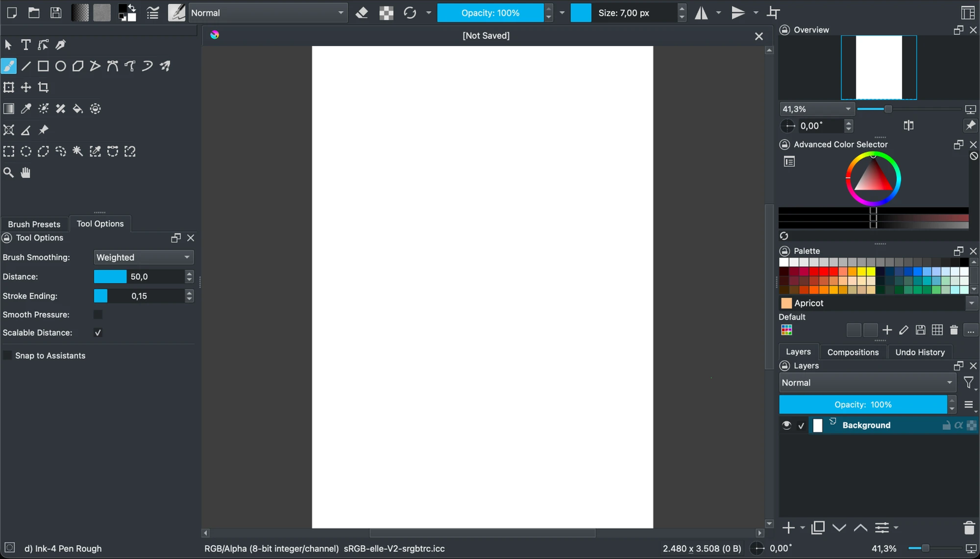Expand the add layer arrow menu
The image size is (980, 559).
802,528
